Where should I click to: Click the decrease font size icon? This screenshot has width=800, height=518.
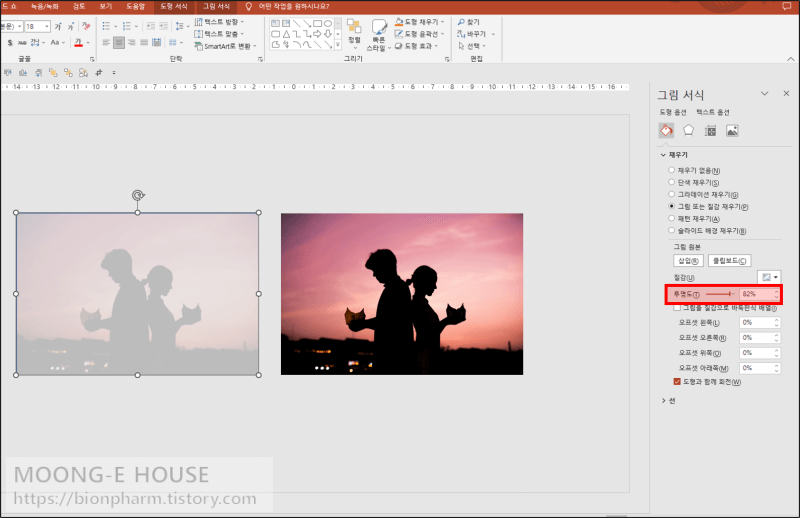point(70,26)
